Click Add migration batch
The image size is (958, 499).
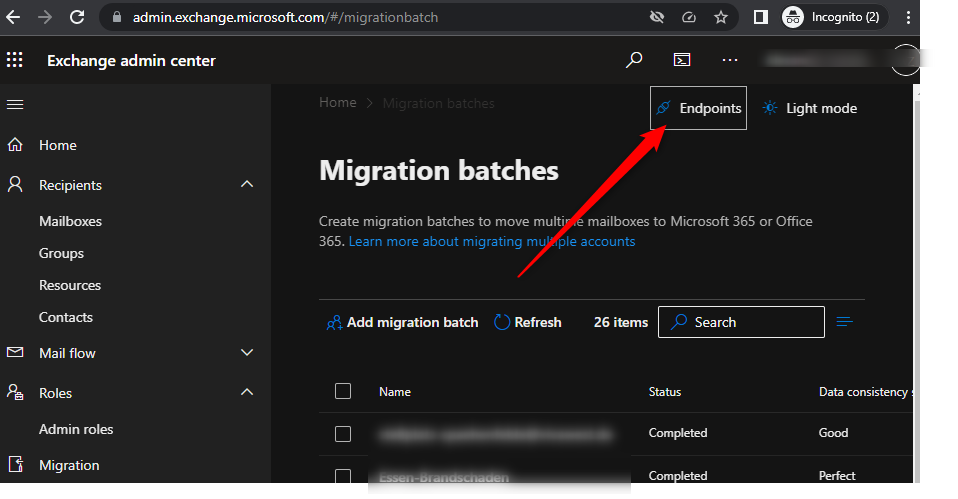click(402, 322)
